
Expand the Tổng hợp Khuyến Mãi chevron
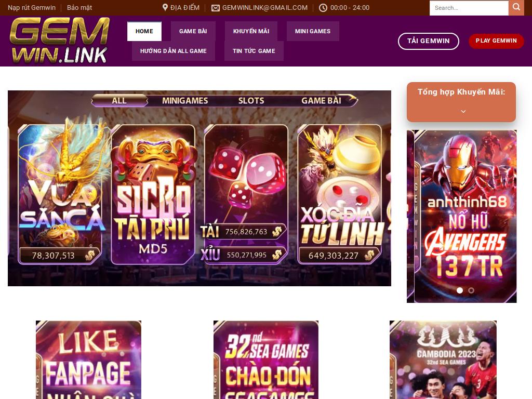tap(463, 111)
